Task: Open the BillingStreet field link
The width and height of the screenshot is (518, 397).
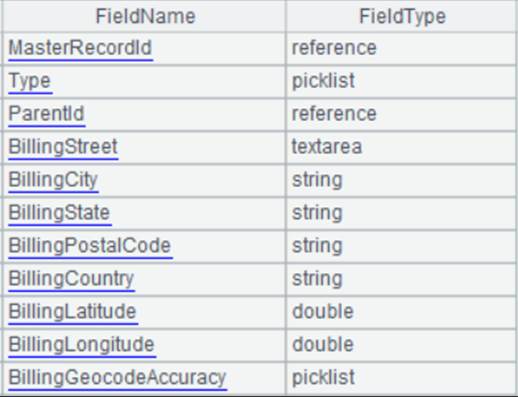Action: (x=63, y=147)
